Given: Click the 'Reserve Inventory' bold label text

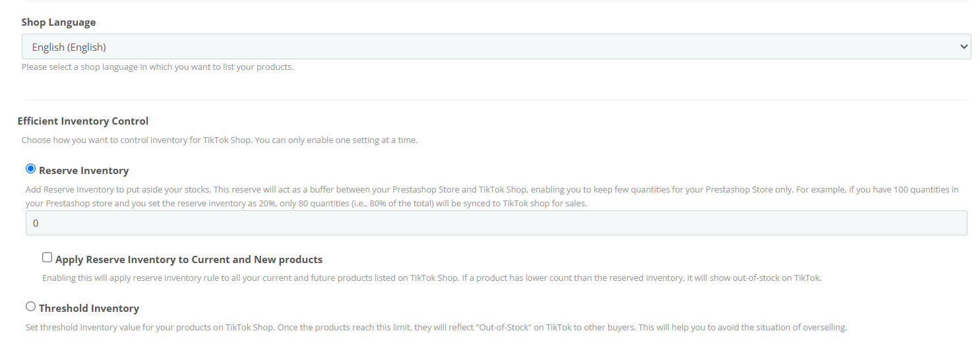Looking at the screenshot, I should click(x=84, y=171).
